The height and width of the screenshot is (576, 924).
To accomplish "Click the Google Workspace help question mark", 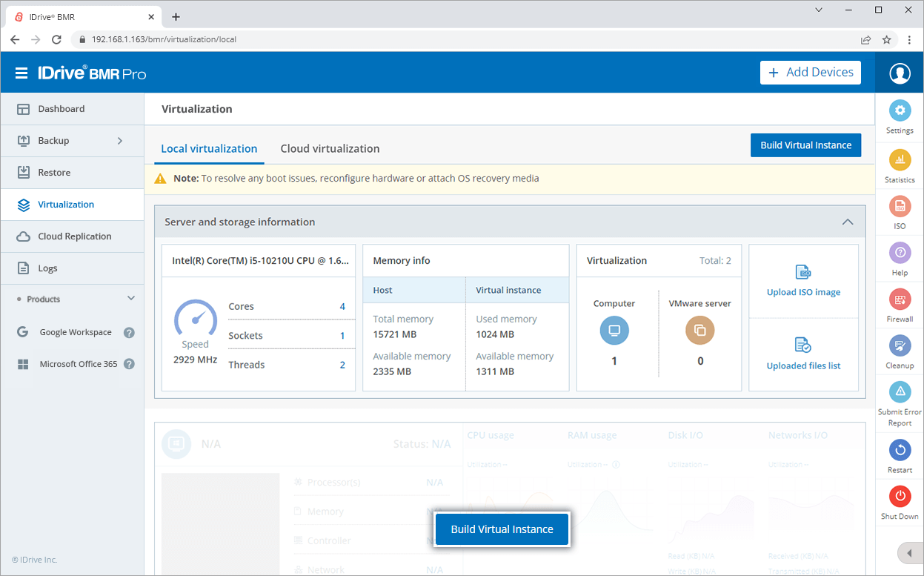I will click(129, 333).
